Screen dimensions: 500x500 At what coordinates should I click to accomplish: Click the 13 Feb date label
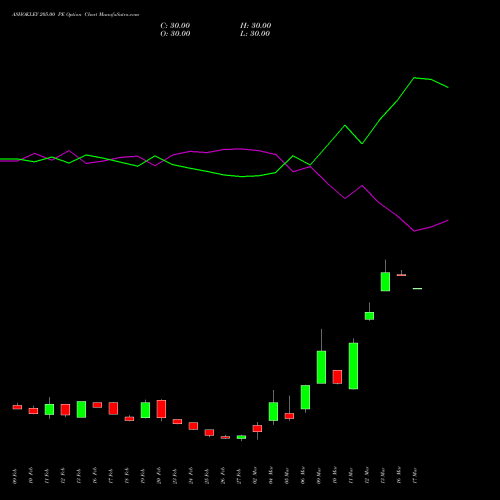(x=79, y=476)
